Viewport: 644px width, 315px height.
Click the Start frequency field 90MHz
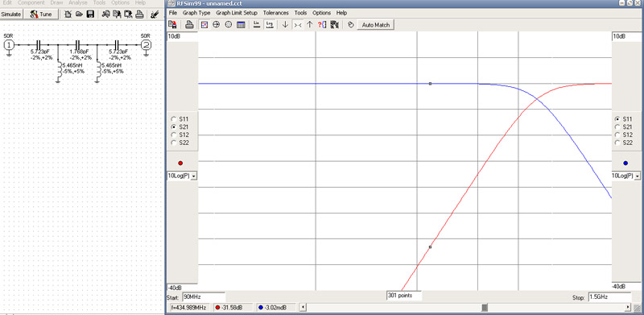(204, 296)
